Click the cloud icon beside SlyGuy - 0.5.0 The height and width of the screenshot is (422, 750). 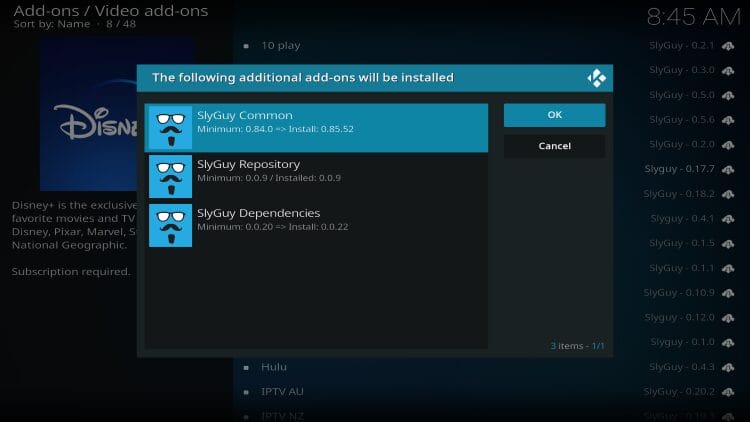click(728, 95)
